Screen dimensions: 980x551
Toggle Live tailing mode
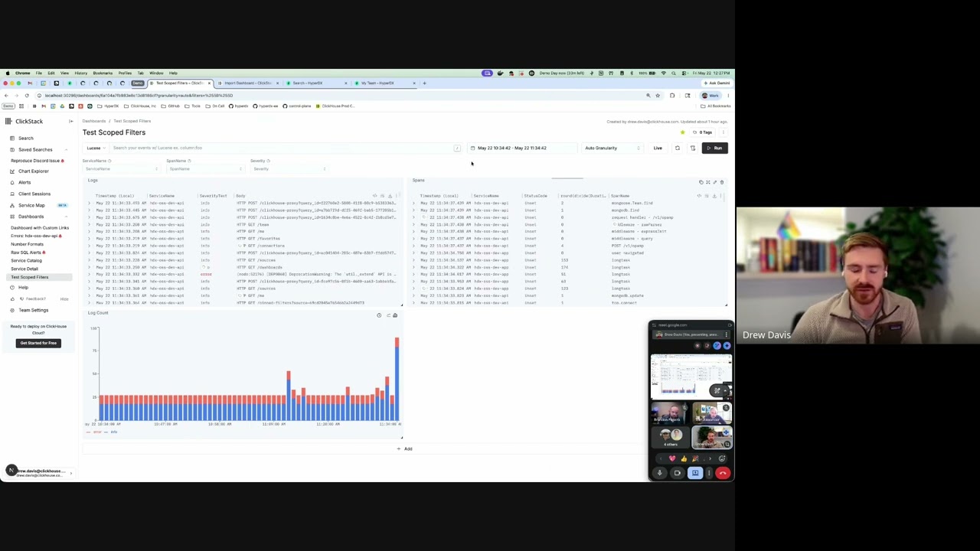658,148
